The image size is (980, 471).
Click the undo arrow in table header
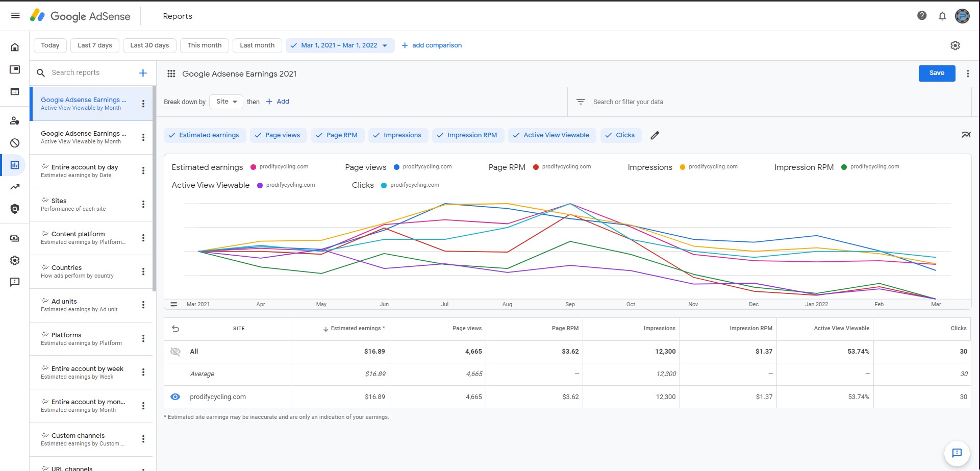pos(175,329)
